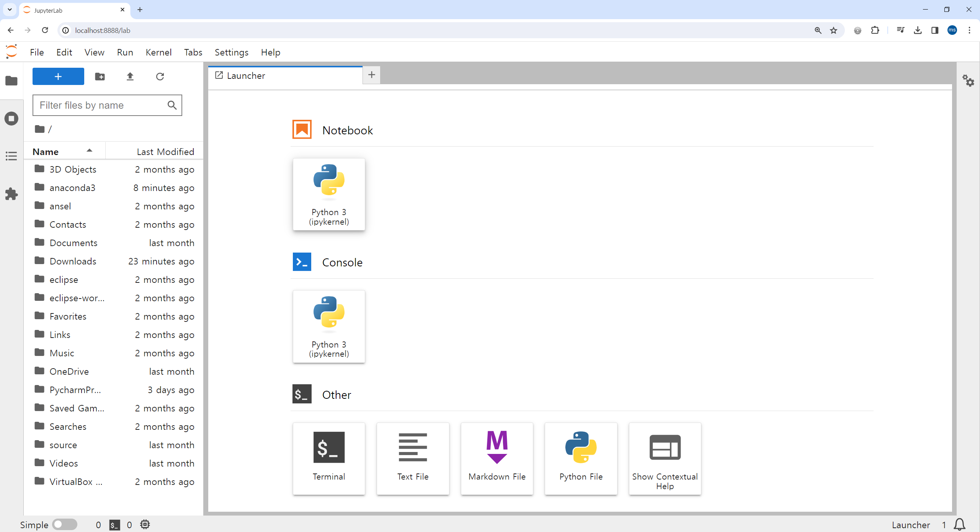This screenshot has width=980, height=532.
Task: Select the VirtualBox folder
Action: coord(114,482)
